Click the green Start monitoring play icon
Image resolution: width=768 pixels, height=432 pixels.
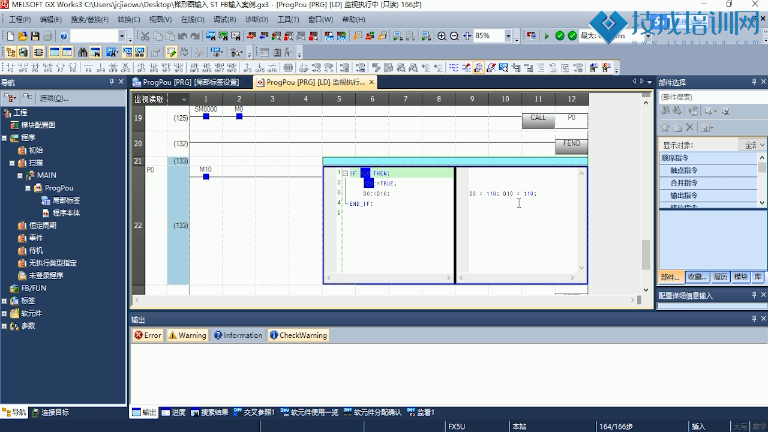(x=547, y=36)
